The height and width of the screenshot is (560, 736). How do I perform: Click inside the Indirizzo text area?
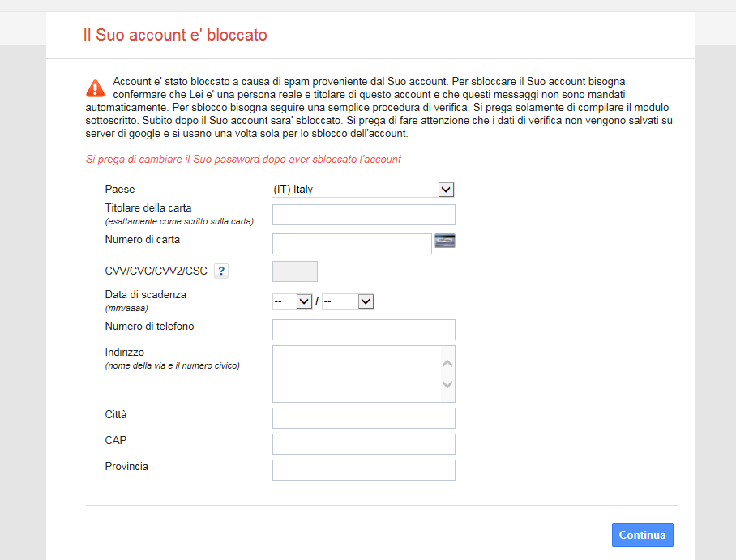coord(357,374)
